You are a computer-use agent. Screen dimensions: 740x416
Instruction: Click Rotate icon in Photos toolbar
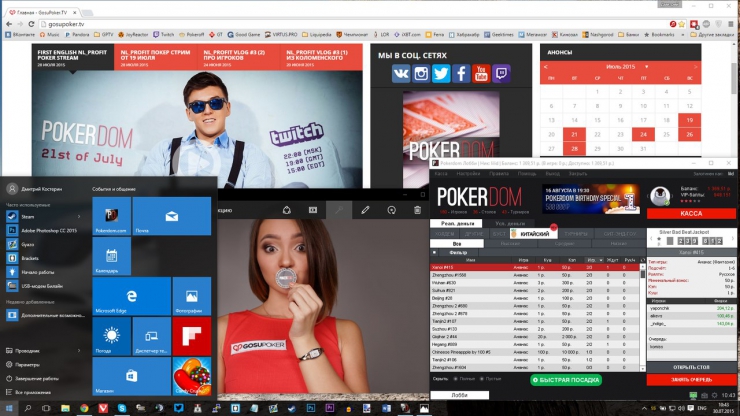point(391,210)
